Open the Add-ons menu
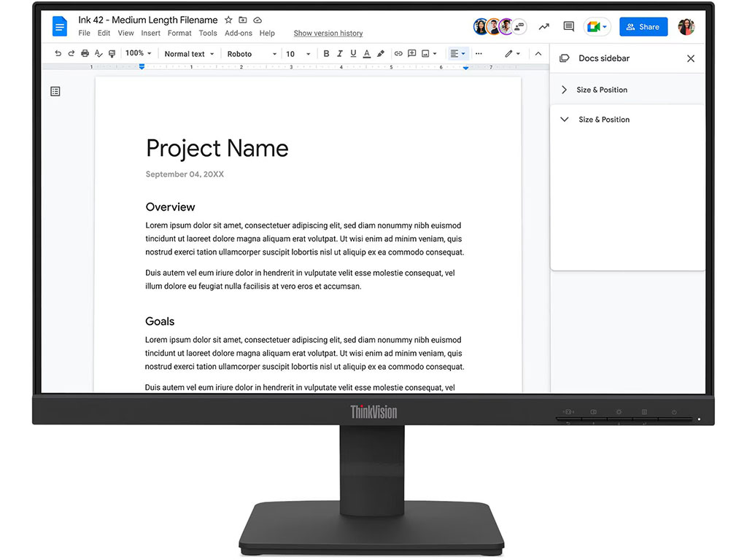The height and width of the screenshot is (560, 747). (x=239, y=33)
